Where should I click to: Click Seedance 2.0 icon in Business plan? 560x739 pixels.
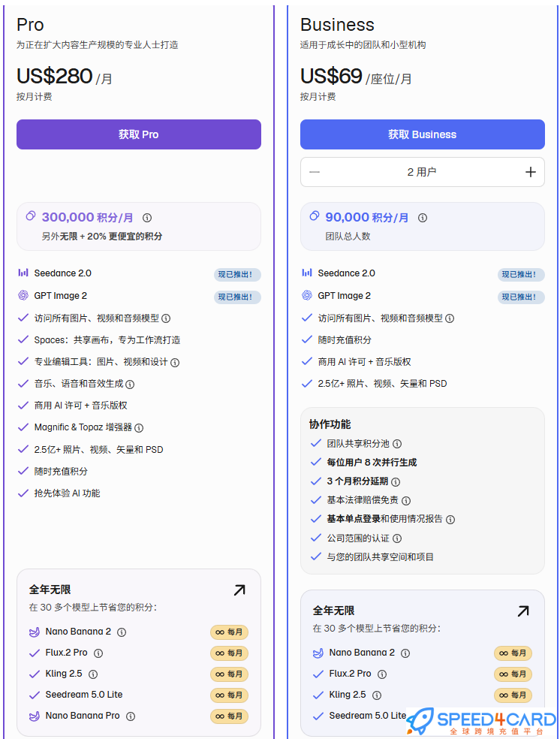coord(306,273)
